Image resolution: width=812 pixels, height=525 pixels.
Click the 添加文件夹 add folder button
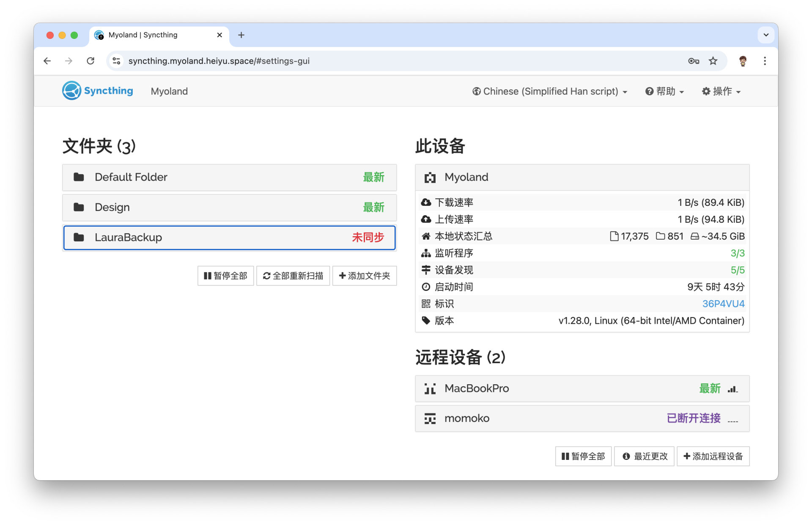pyautogui.click(x=365, y=276)
